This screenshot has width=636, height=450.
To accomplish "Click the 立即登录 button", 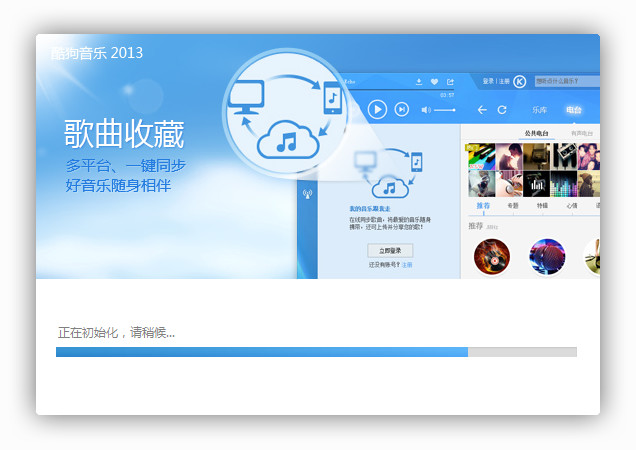I will coord(390,251).
